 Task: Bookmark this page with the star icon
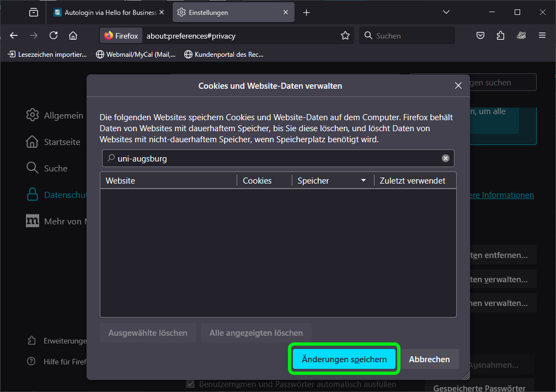point(345,36)
